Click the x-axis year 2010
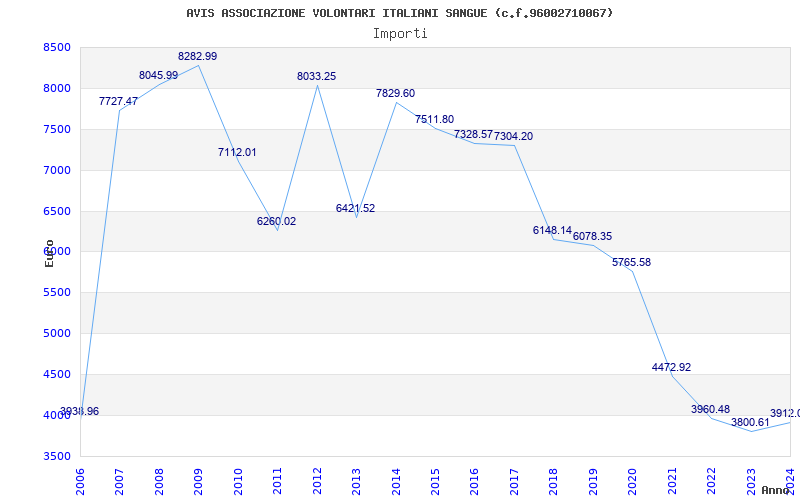 238,482
